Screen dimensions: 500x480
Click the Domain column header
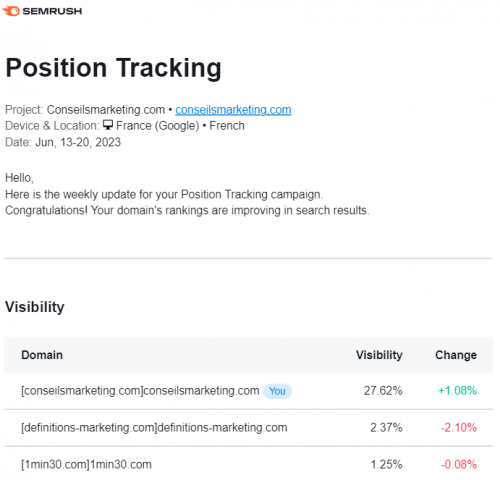pyautogui.click(x=42, y=355)
